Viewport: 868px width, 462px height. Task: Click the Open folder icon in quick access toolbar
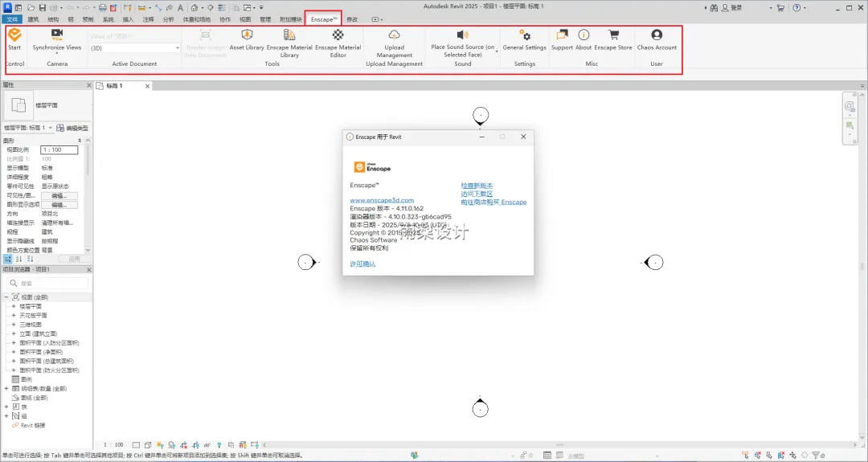coord(31,8)
